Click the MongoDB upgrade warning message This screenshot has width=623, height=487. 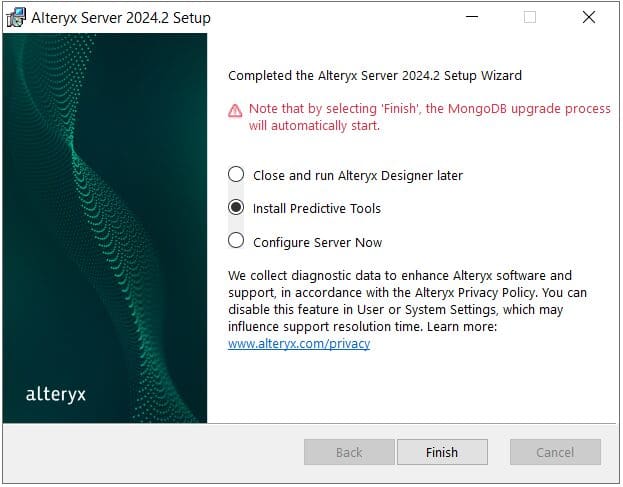tap(430, 117)
